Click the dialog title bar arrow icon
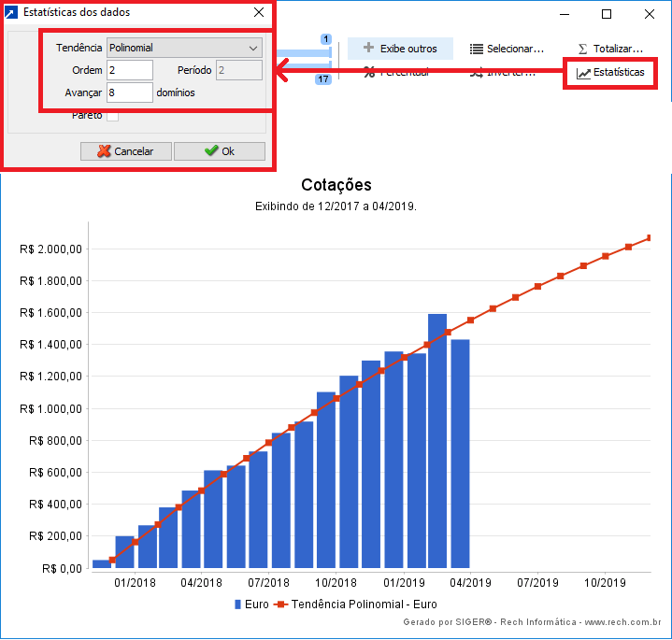The height and width of the screenshot is (640, 672). 11,12
